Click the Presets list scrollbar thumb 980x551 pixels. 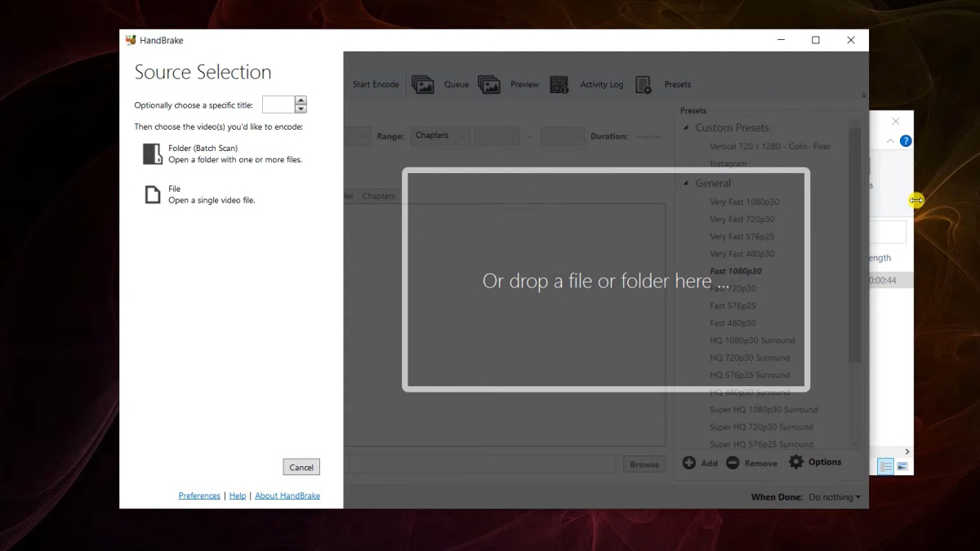[854, 245]
